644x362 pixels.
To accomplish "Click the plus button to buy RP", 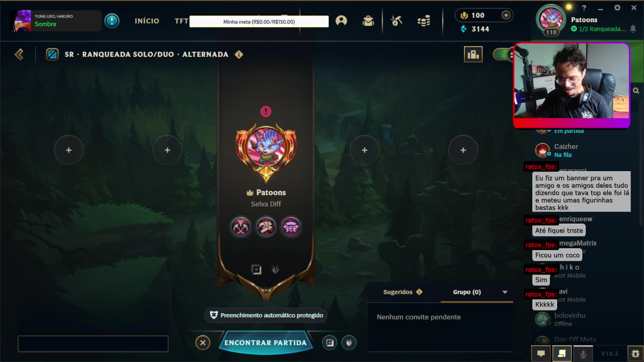I will [x=506, y=15].
